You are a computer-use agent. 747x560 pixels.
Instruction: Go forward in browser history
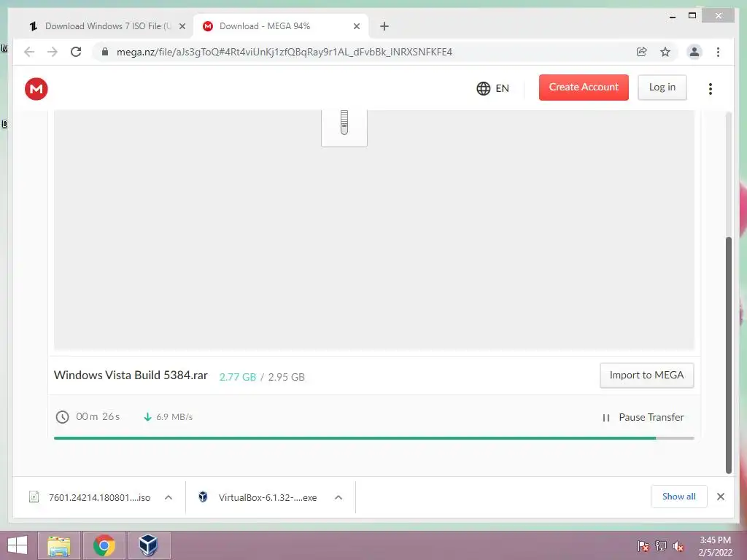coord(53,52)
